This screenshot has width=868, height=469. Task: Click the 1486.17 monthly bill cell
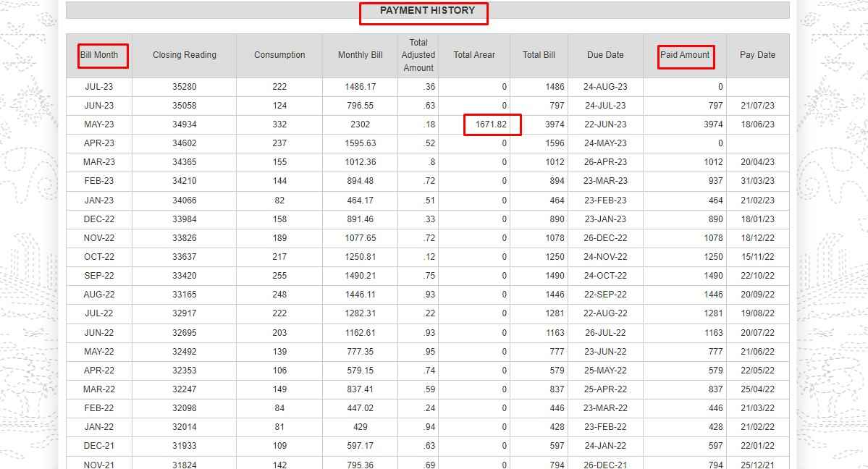pos(360,87)
